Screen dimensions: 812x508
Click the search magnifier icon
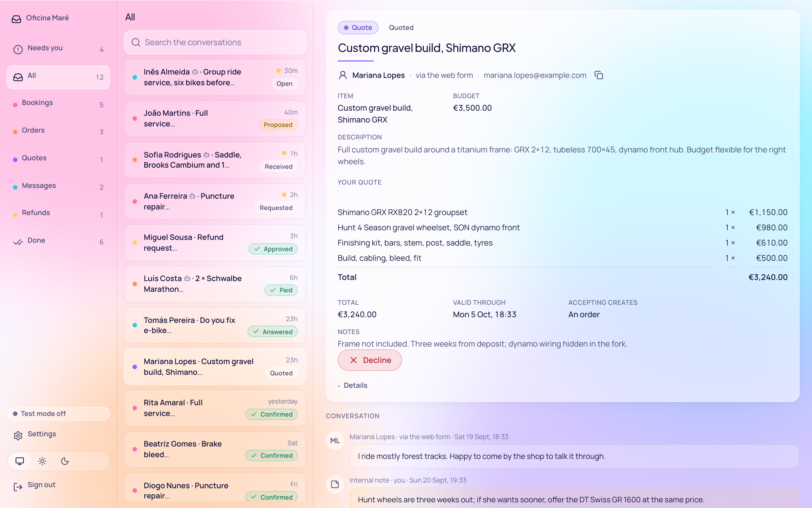[x=136, y=42]
